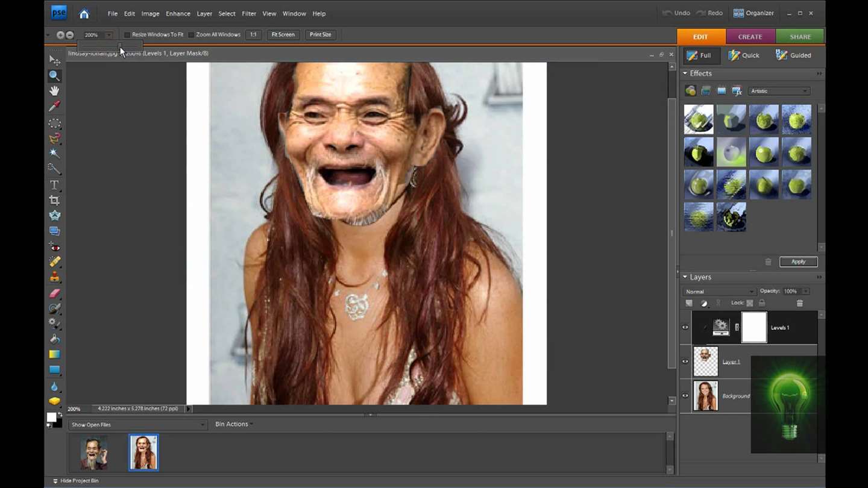Click the Fit Screen button

click(x=283, y=34)
